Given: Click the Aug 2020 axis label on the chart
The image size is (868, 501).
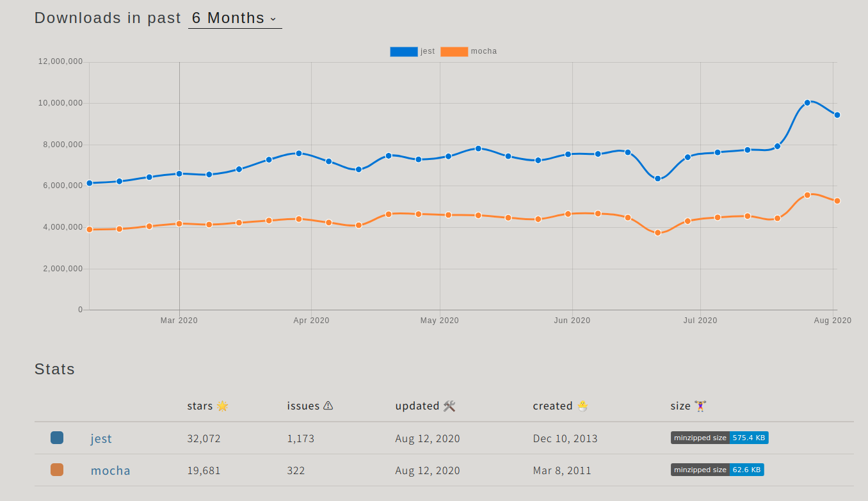Looking at the screenshot, I should pyautogui.click(x=832, y=320).
